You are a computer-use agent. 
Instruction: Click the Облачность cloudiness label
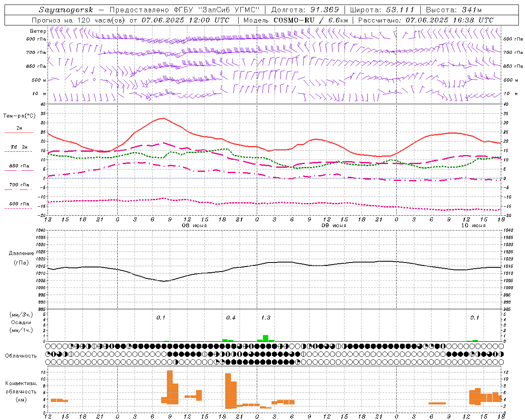[x=21, y=356]
